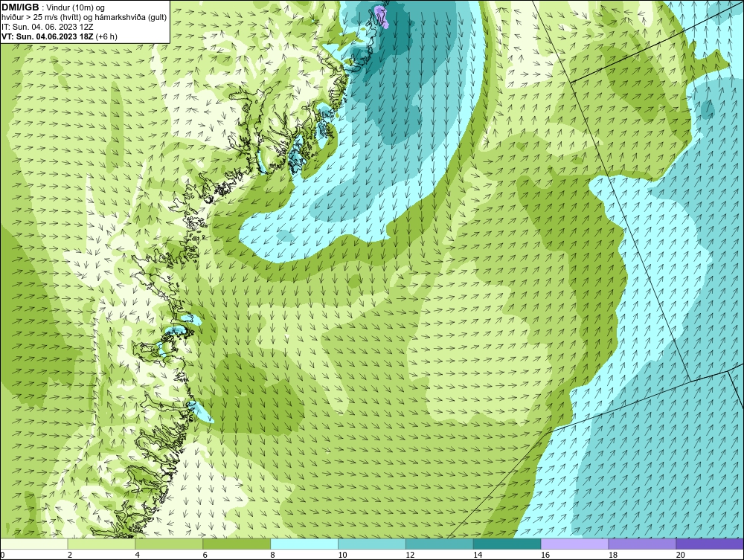Click the 'hviður > 25 m/s' description line

tap(84, 18)
